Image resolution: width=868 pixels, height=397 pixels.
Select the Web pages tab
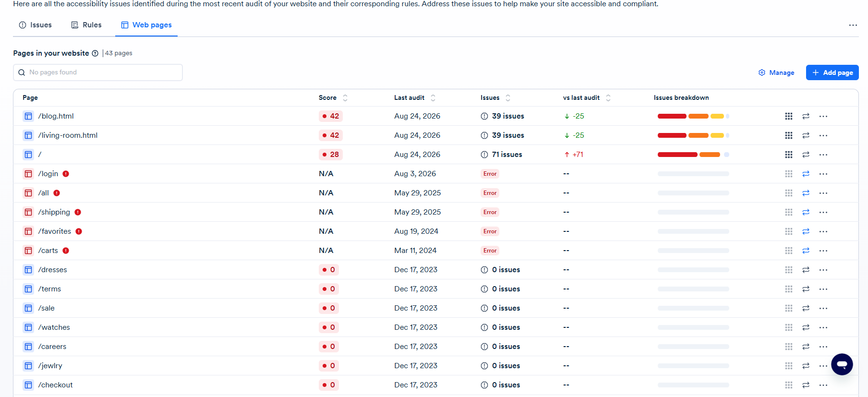pos(146,25)
